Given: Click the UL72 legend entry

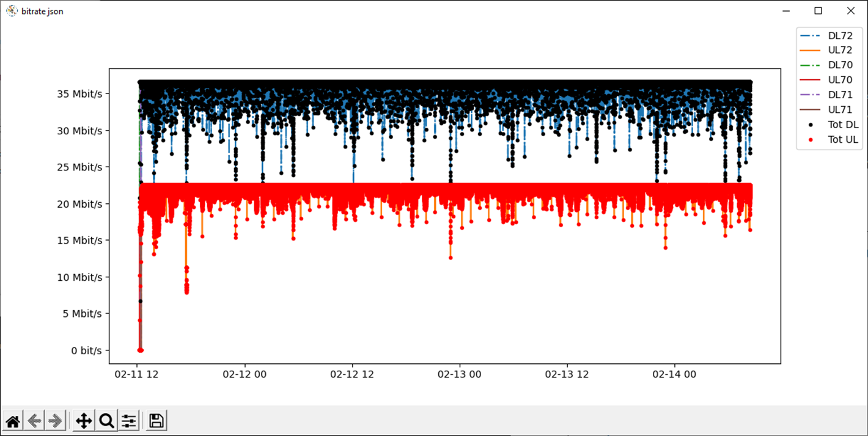Looking at the screenshot, I should (x=826, y=50).
